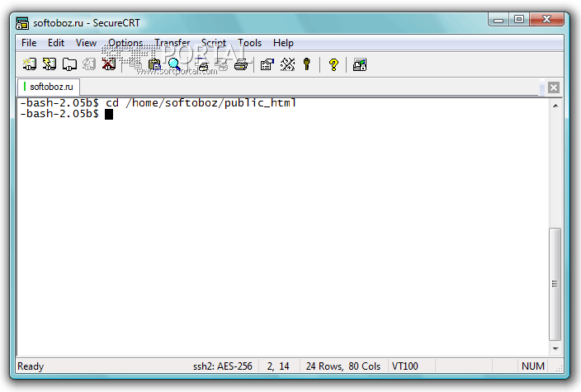
Task: Open Find with the magnifier icon
Action: pos(174,64)
